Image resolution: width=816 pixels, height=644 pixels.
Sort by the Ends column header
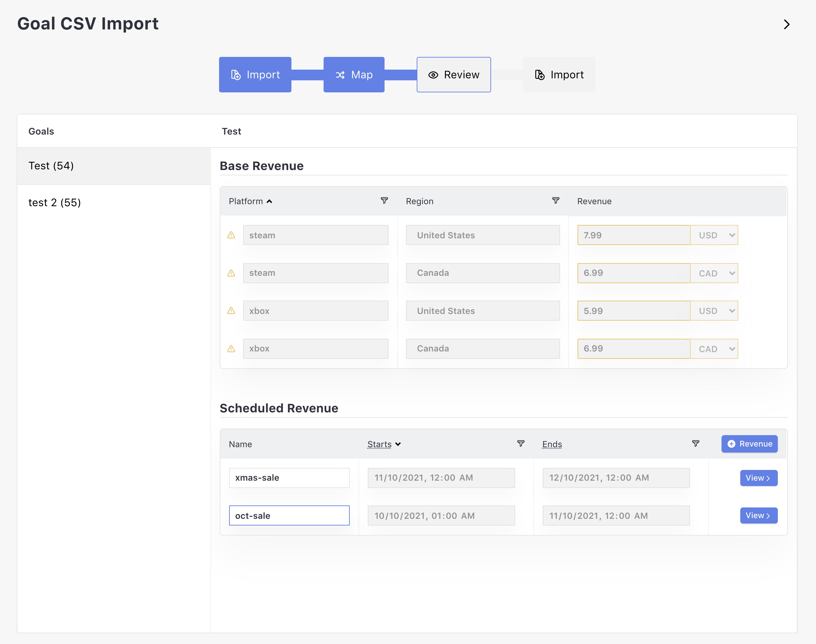coord(552,444)
